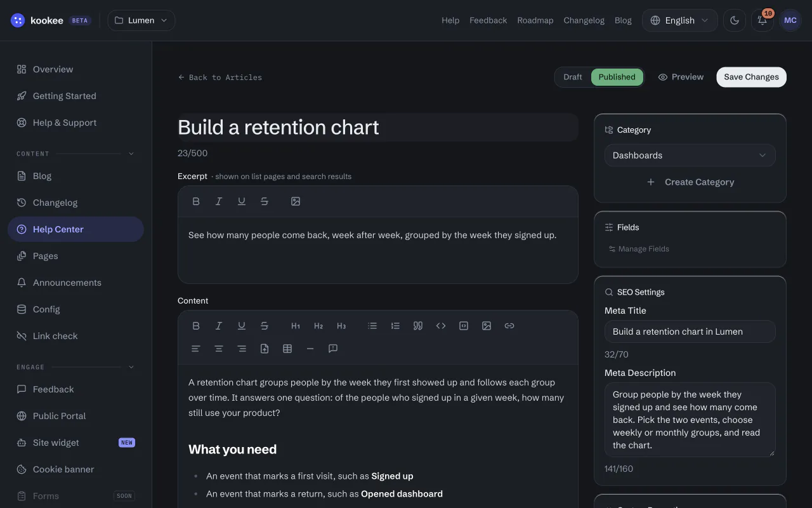
Task: Apply Heading 3 format in Content
Action: (x=341, y=326)
